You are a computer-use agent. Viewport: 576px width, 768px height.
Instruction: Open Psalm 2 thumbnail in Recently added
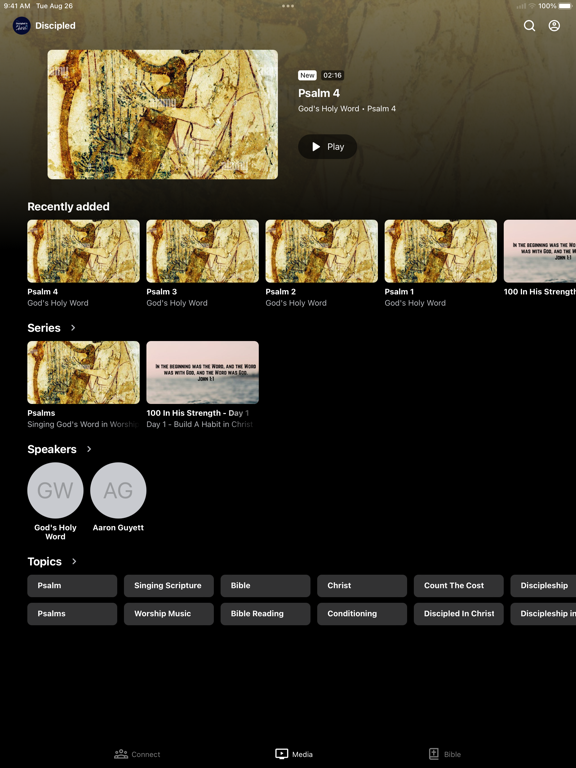pos(321,251)
